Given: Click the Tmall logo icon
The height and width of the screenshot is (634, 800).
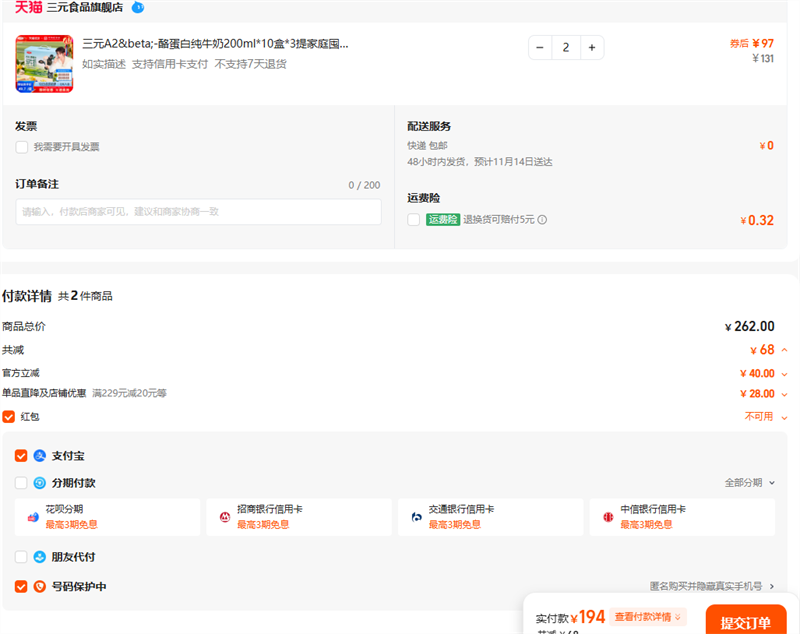Looking at the screenshot, I should pyautogui.click(x=28, y=7).
